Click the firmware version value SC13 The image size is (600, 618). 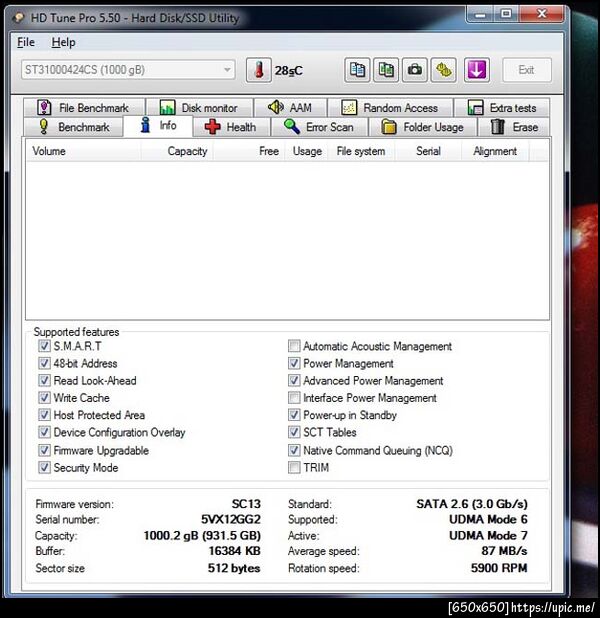[x=246, y=504]
